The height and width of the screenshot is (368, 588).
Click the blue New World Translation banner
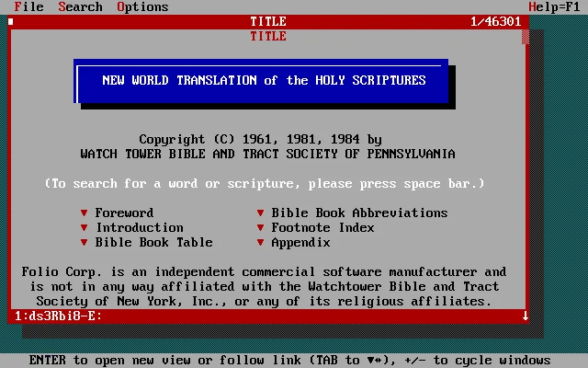261,80
